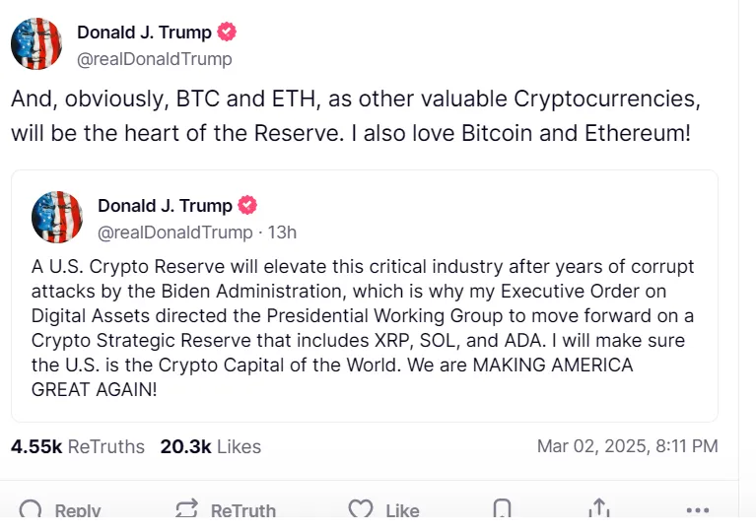Click Donald J. Trump name in the quoted post
Viewport: 756px width, 532px height.
(x=165, y=206)
